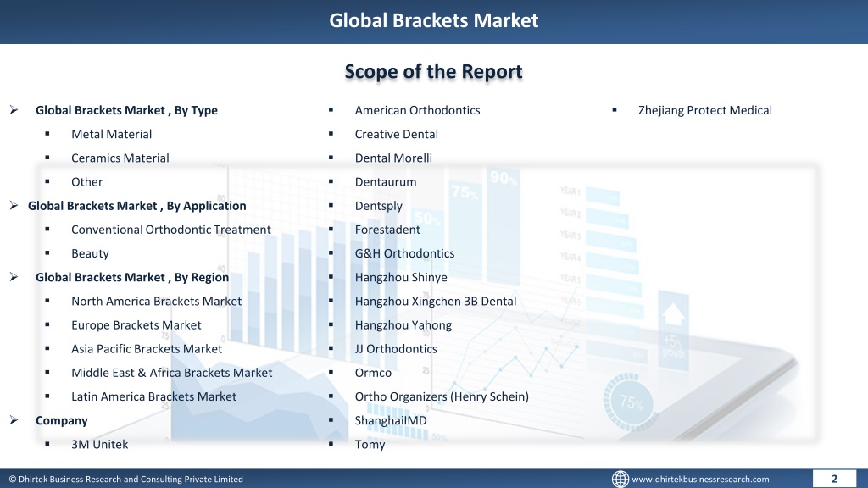Click "Latin America Brackets Market" entry

[153, 396]
